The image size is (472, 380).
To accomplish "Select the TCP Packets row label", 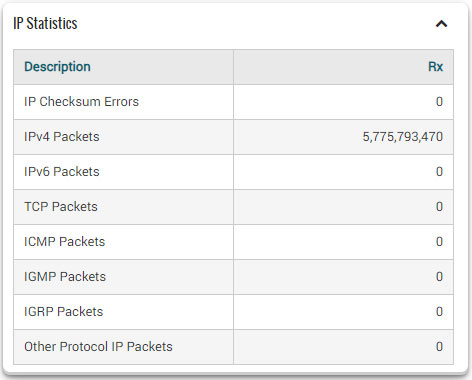I will (61, 207).
